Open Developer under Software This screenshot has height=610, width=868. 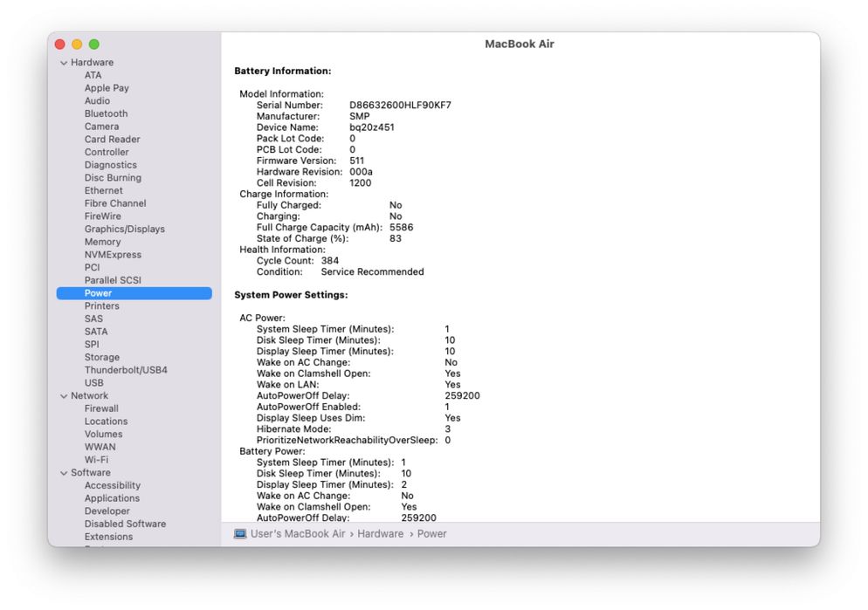pyautogui.click(x=107, y=511)
